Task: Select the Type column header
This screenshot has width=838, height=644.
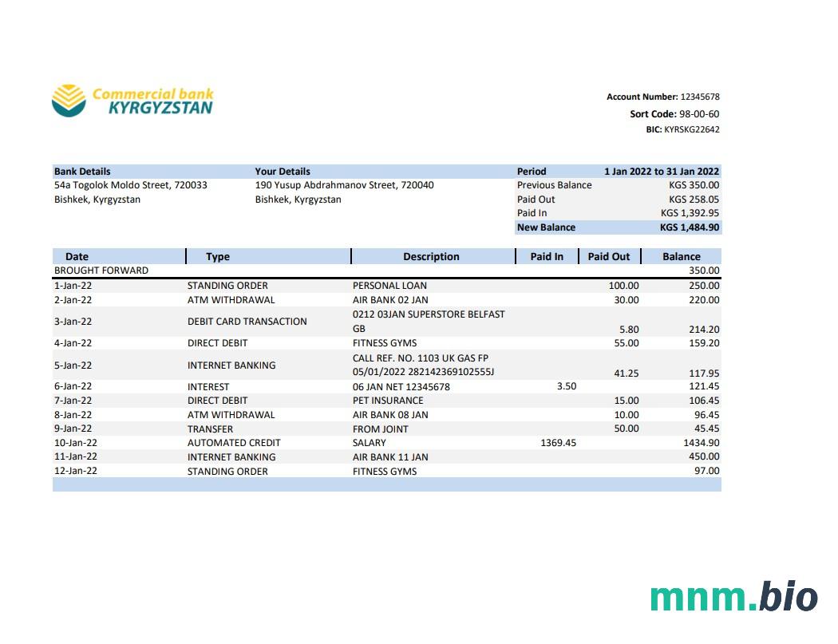Action: (x=217, y=256)
